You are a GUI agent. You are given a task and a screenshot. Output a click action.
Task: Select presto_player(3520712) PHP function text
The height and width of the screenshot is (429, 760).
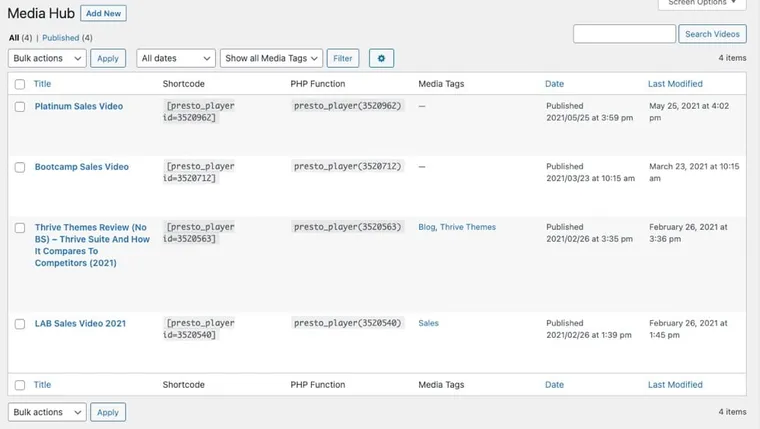[348, 166]
